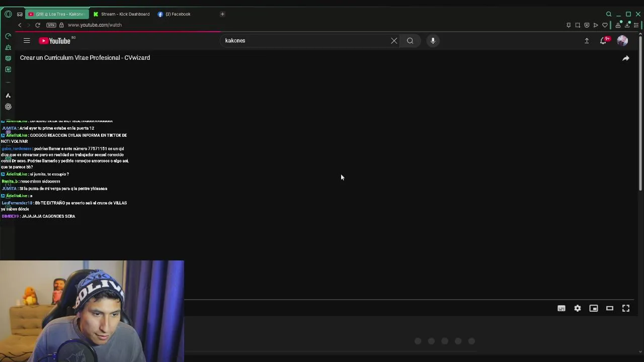
Task: Open Opera tab search magnifier
Action: click(609, 14)
